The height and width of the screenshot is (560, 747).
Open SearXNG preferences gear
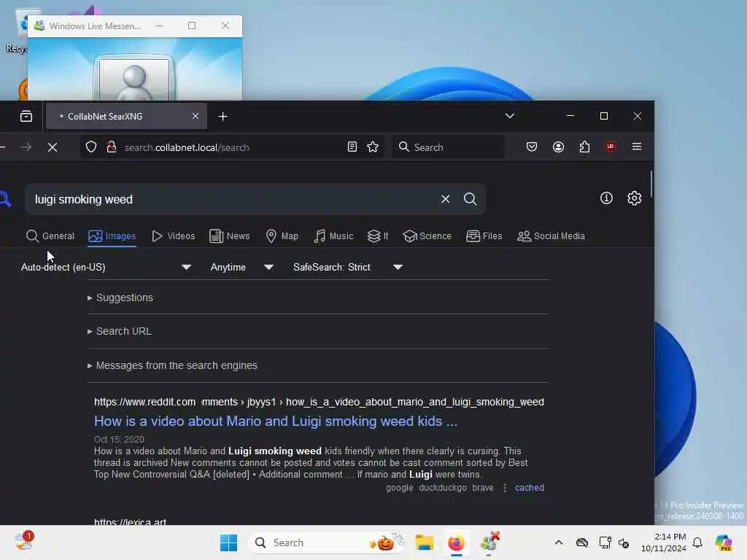point(634,198)
